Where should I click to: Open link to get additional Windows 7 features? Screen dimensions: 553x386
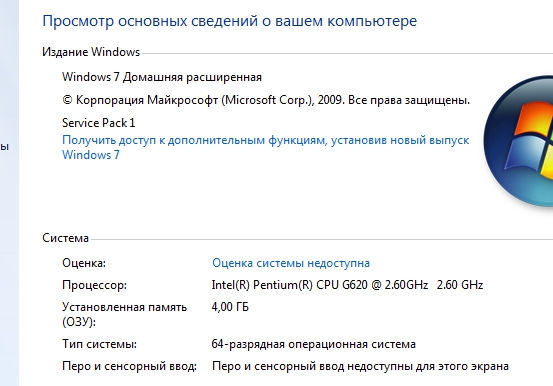(x=266, y=147)
